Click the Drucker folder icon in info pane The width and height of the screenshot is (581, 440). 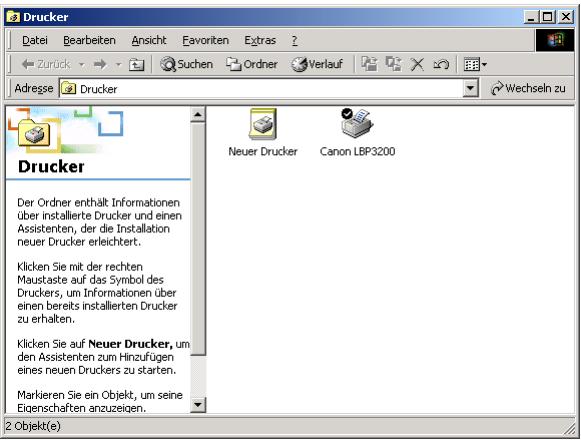33,133
